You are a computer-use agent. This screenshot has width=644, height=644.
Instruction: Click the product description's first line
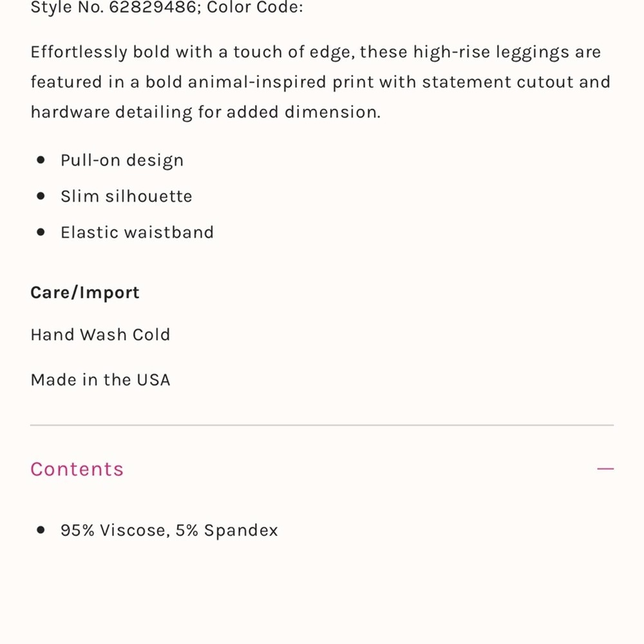(316, 53)
